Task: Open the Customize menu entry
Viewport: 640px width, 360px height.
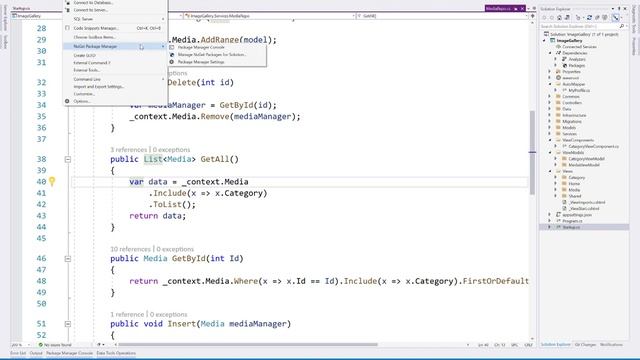Action: pyautogui.click(x=115, y=94)
